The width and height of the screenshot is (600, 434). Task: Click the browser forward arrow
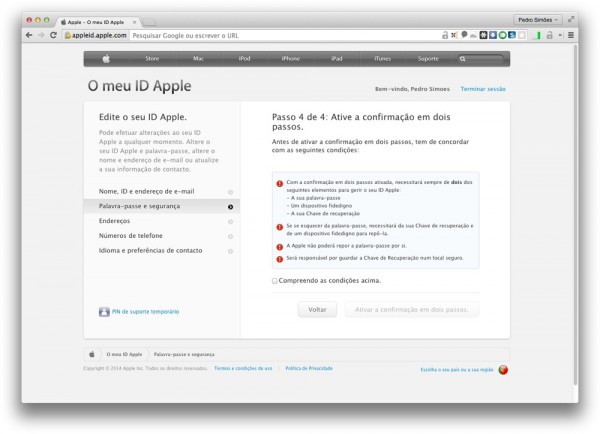[x=41, y=35]
